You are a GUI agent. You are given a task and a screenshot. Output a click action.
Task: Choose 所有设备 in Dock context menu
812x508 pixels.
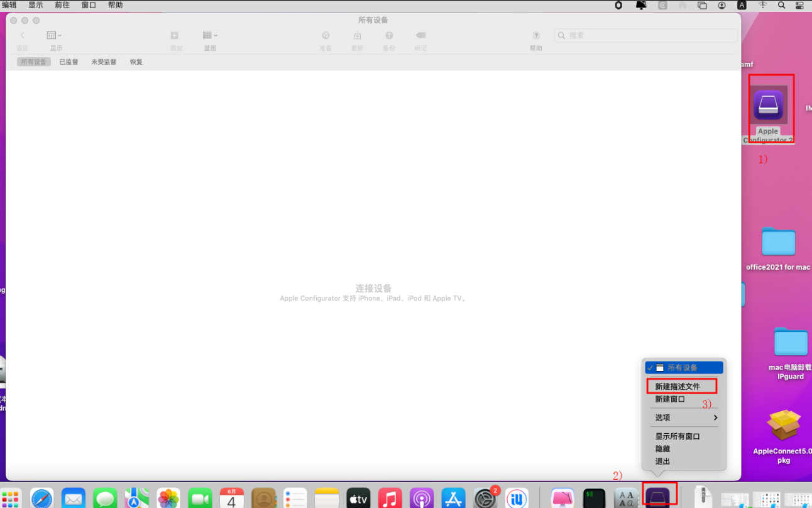click(684, 368)
